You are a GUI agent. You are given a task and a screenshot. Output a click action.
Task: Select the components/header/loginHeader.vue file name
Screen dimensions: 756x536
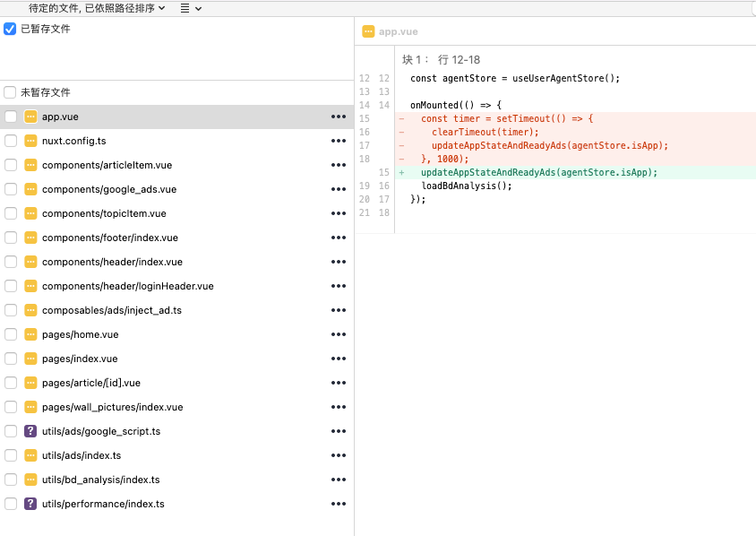click(128, 286)
